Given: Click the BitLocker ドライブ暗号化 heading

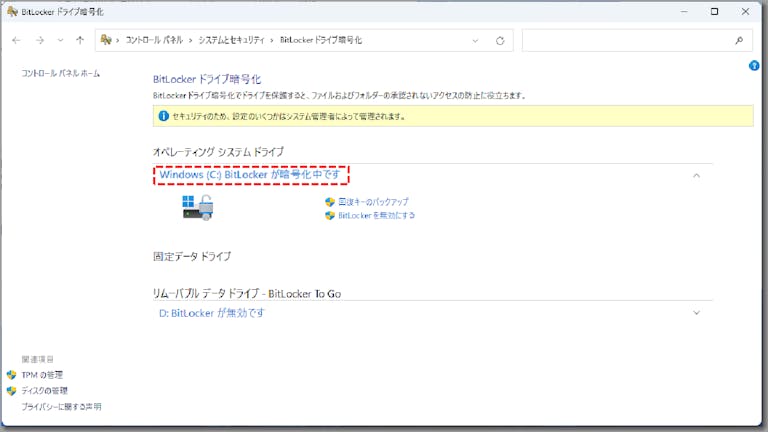Looking at the screenshot, I should coord(207,79).
